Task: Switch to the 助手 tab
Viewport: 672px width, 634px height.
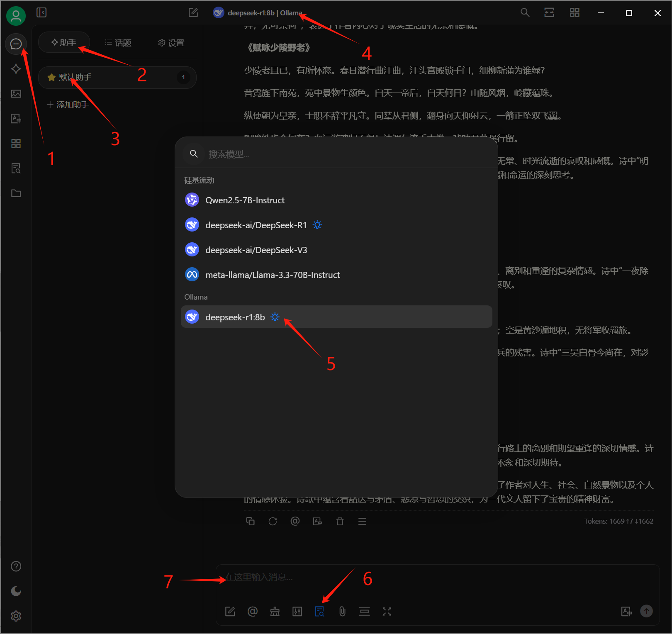Action: tap(64, 42)
